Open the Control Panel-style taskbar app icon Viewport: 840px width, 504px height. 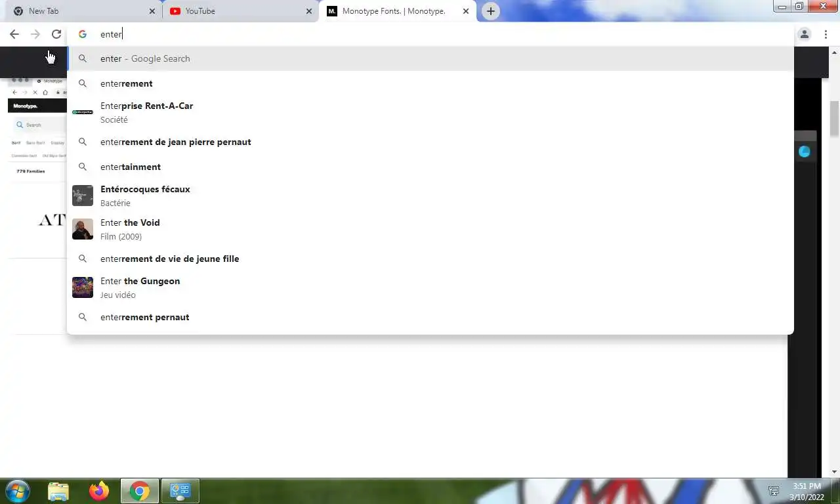coord(180,491)
